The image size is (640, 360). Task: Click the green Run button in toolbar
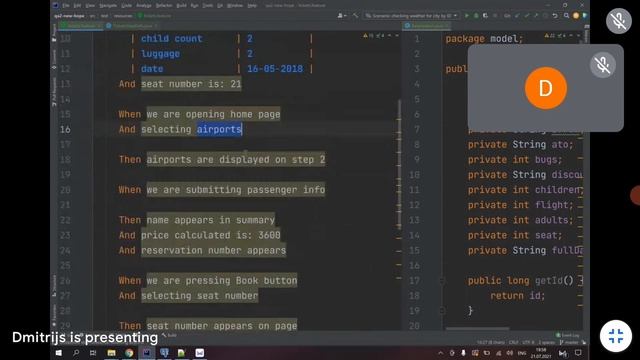(467, 16)
